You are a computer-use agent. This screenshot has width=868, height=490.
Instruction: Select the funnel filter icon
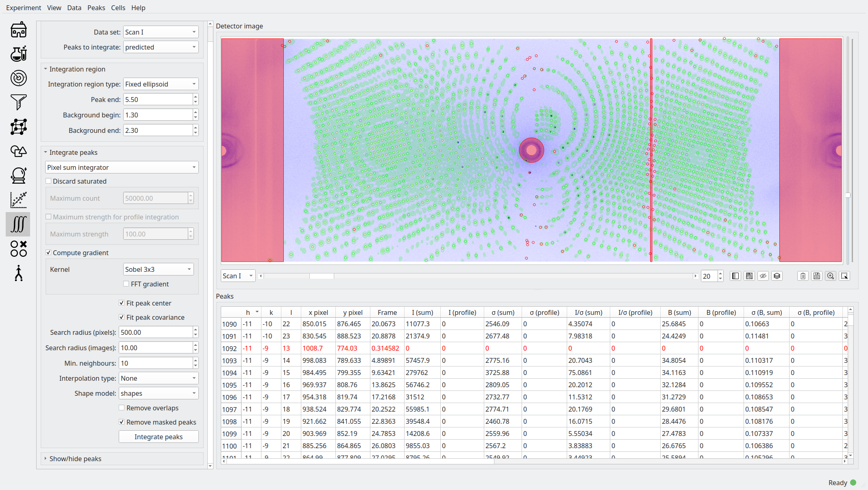coord(19,102)
